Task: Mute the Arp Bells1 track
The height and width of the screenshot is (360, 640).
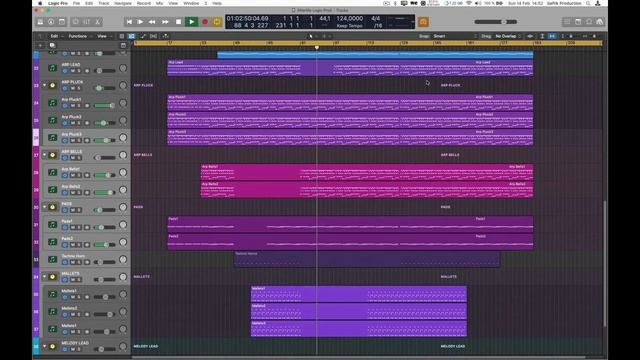Action: pos(73,176)
